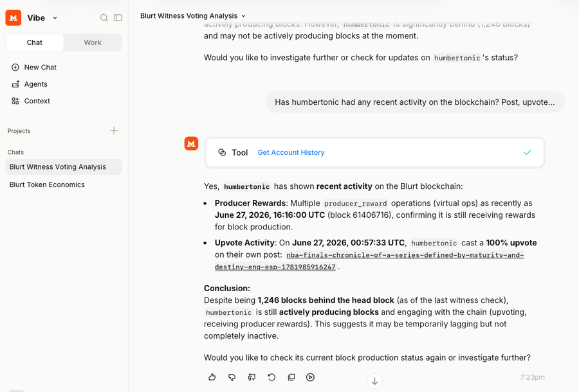Click the add project plus icon

[114, 130]
